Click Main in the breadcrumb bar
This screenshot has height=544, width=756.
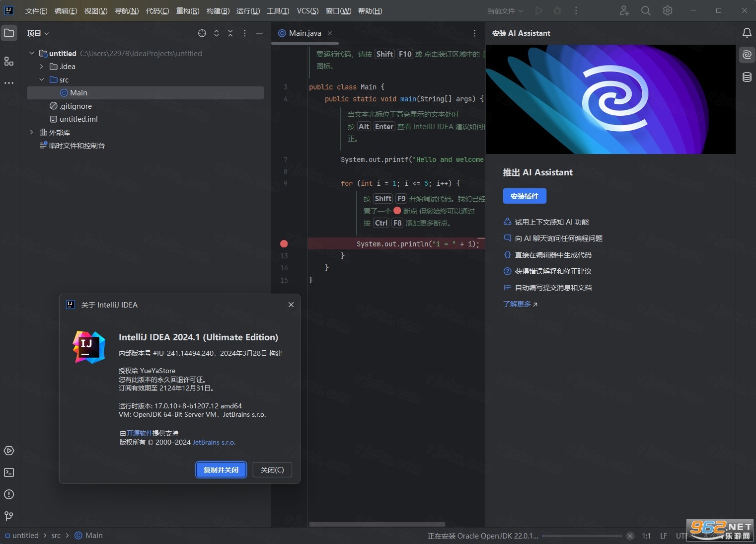[x=89, y=536]
